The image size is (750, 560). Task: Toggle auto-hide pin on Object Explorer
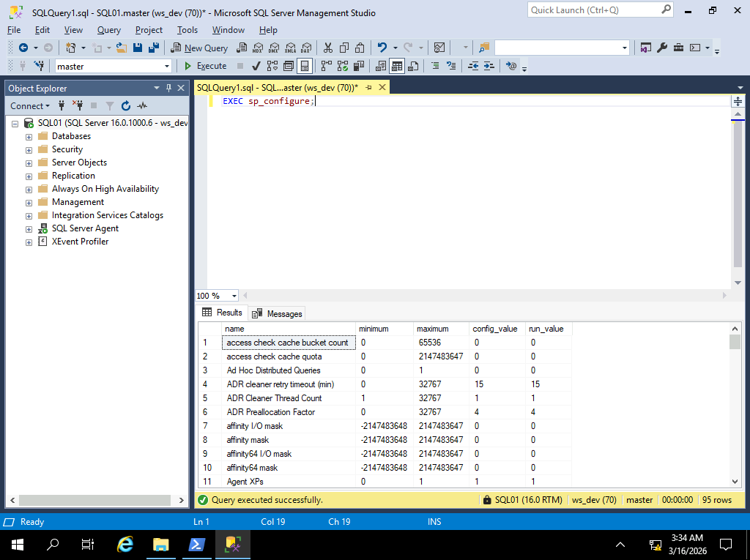click(168, 88)
